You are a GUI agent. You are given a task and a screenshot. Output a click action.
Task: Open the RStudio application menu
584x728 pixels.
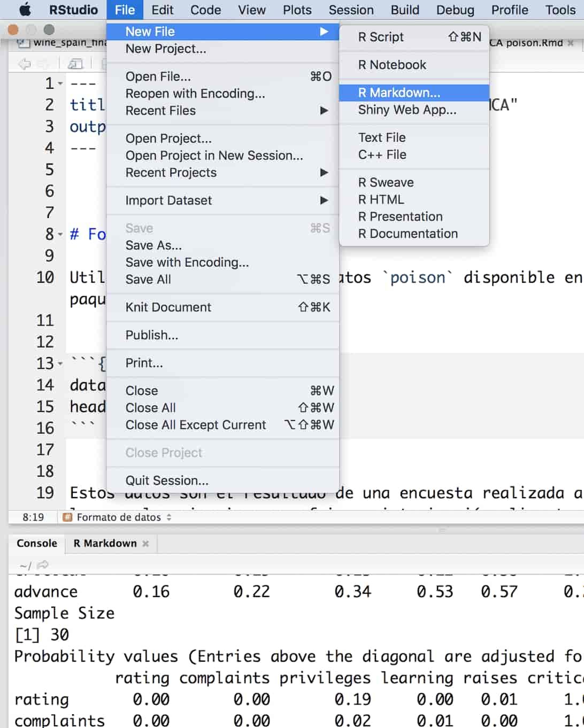pos(73,10)
